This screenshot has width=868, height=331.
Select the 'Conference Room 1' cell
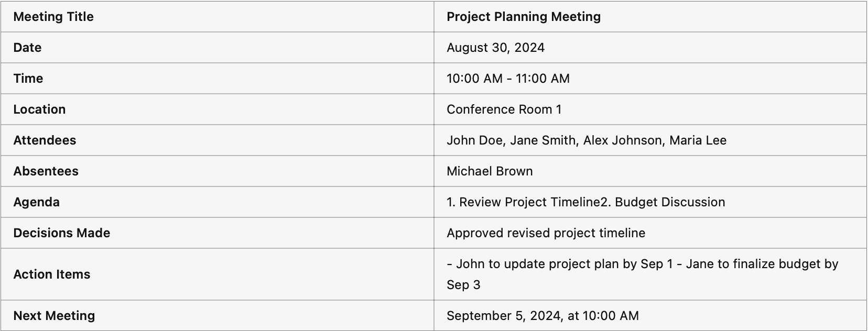point(650,109)
